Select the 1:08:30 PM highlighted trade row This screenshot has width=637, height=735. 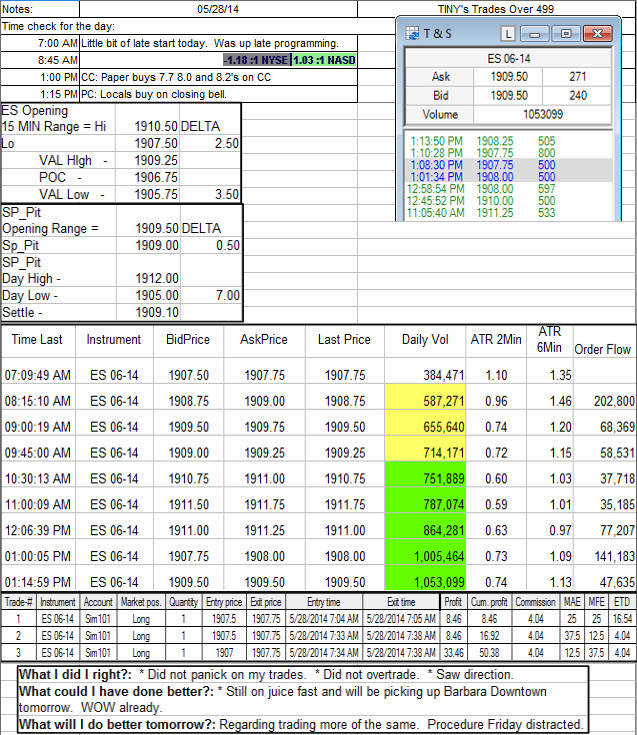pos(509,165)
